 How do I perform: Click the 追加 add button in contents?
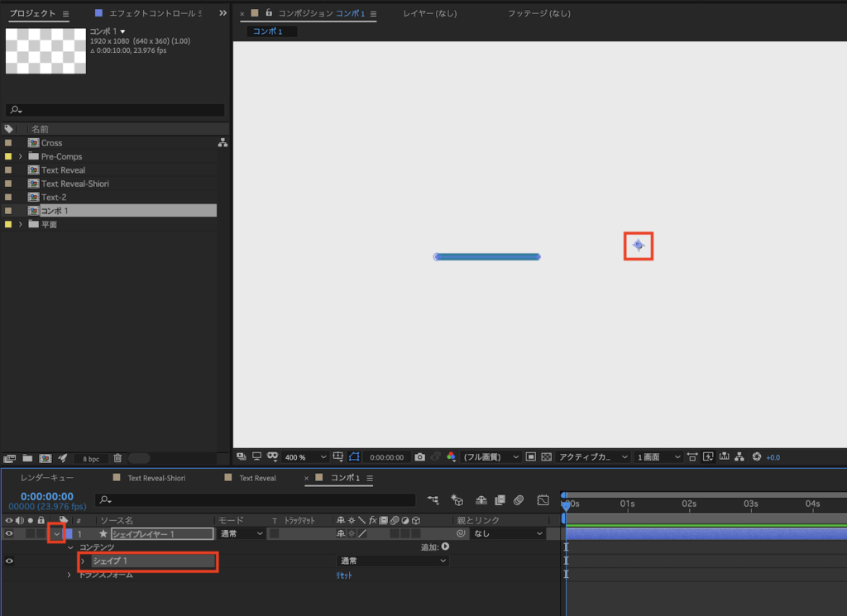coord(445,547)
